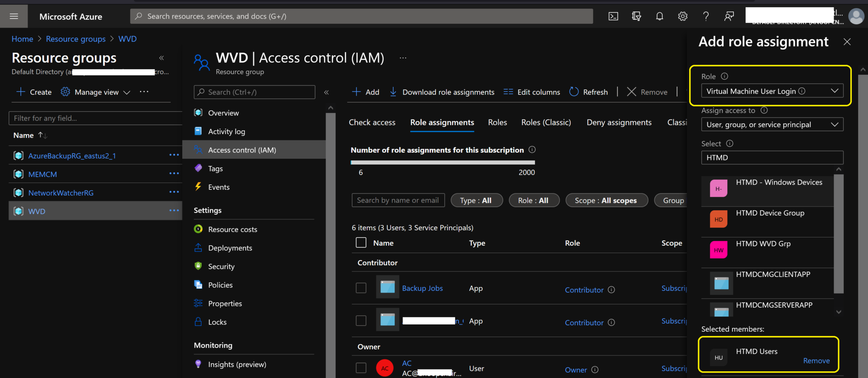Open the notifications bell

coord(659,17)
